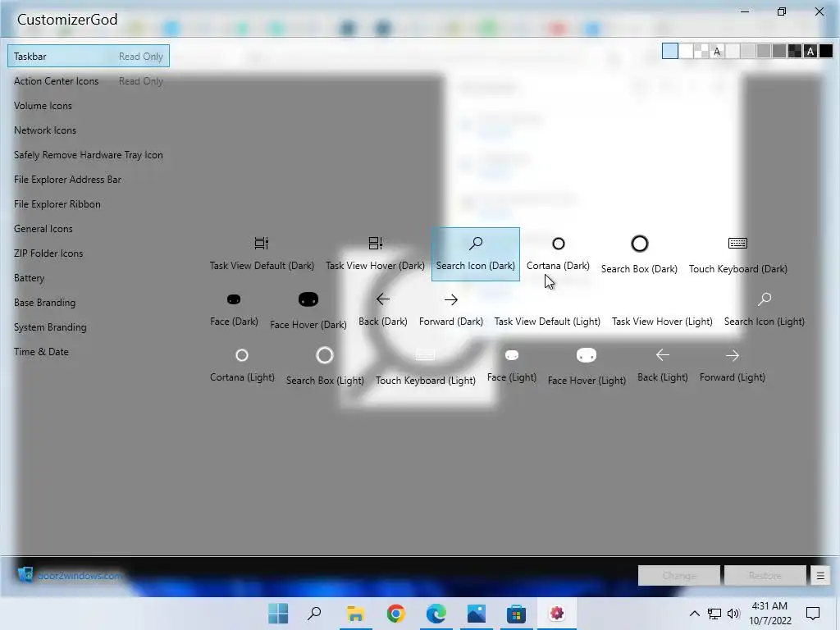This screenshot has width=840, height=630.
Task: Open Action Center Icons category
Action: 89,81
